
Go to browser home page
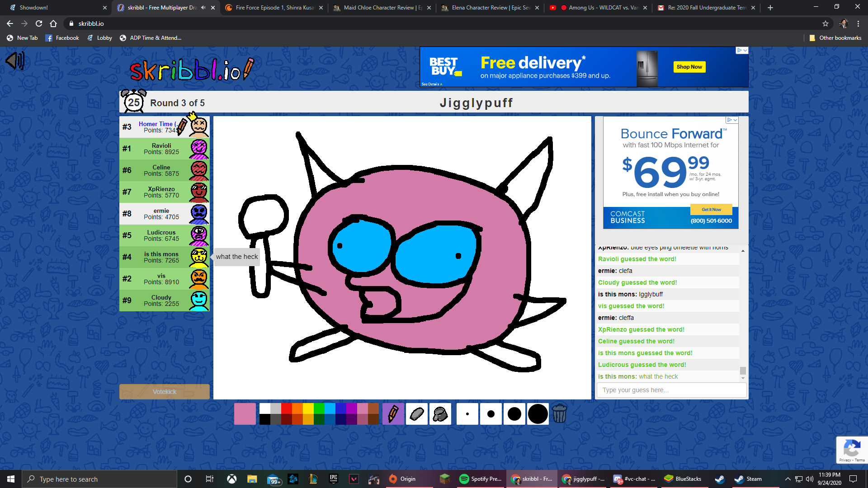click(x=53, y=23)
